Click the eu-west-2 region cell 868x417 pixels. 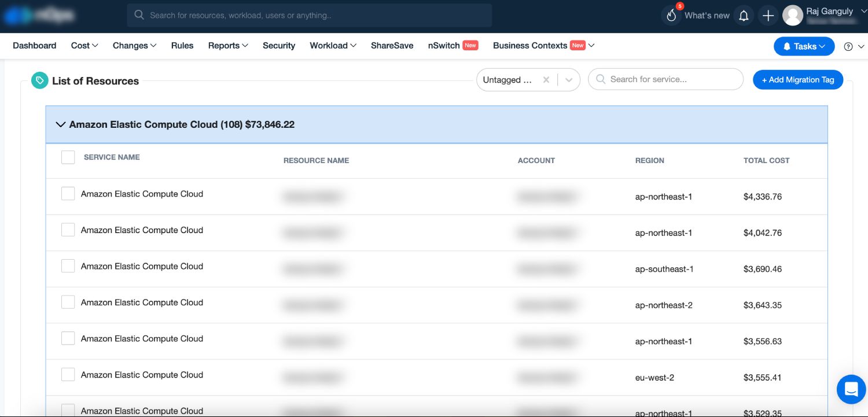654,378
